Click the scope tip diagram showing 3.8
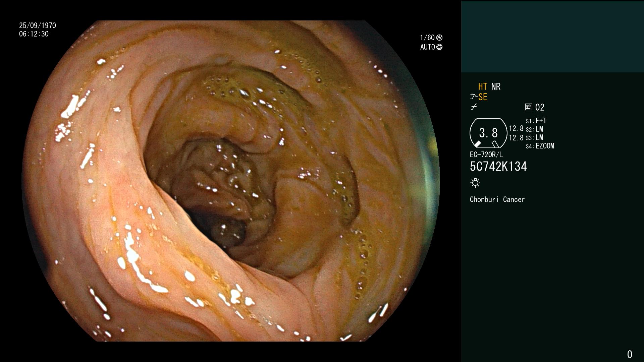644x362 pixels. pyautogui.click(x=488, y=133)
